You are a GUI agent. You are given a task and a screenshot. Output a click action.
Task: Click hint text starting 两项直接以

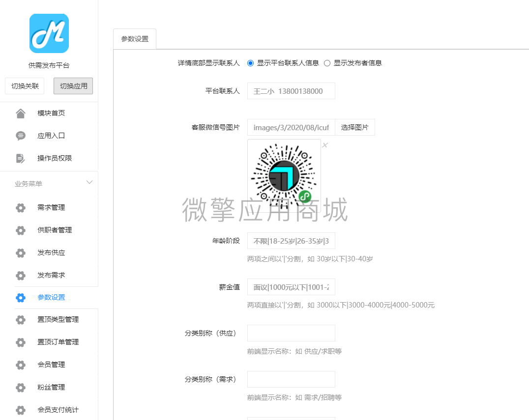point(341,305)
